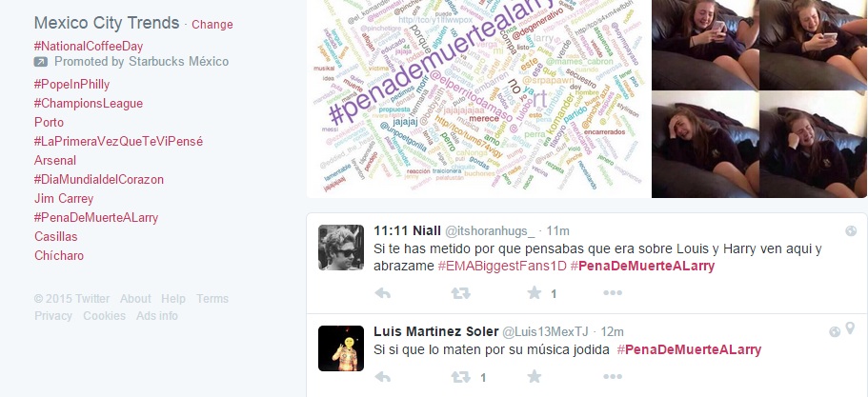Screen dimensions: 868x397
Task: Reply to Luis Martinez Soler's tweet
Action: coord(382,377)
